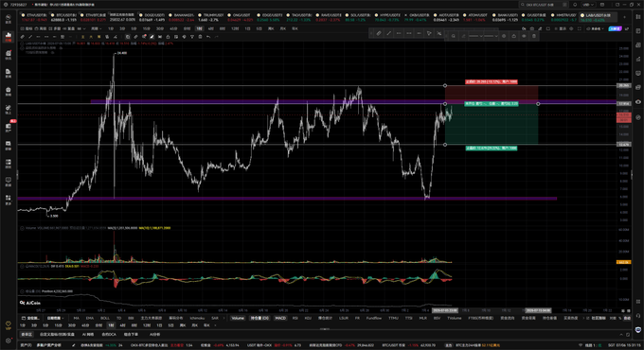Select the 1日 timeframe in top bar
Viewport: 644px width, 350px height.
[247, 28]
